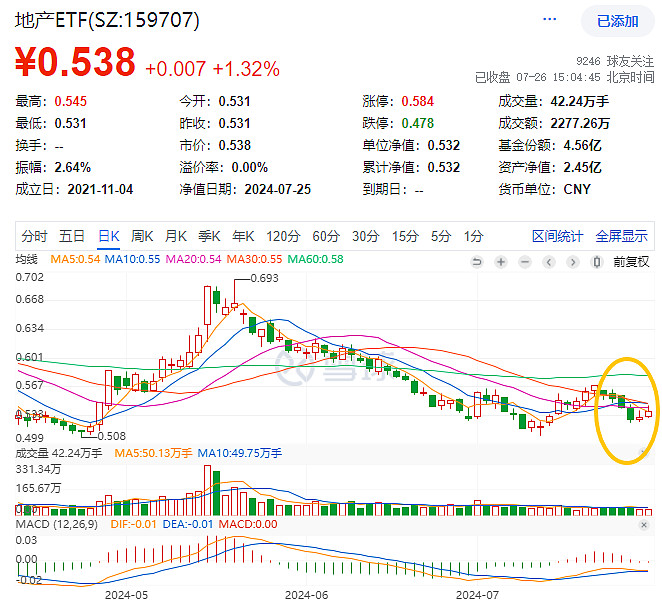Click the 溢价率 value 0.00%
662x604 pixels.
(250, 167)
